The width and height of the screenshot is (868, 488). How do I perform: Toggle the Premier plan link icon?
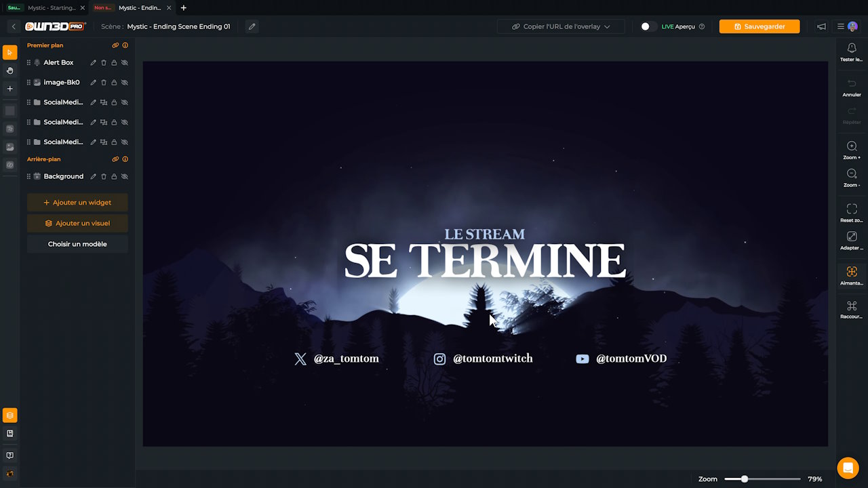pyautogui.click(x=115, y=45)
